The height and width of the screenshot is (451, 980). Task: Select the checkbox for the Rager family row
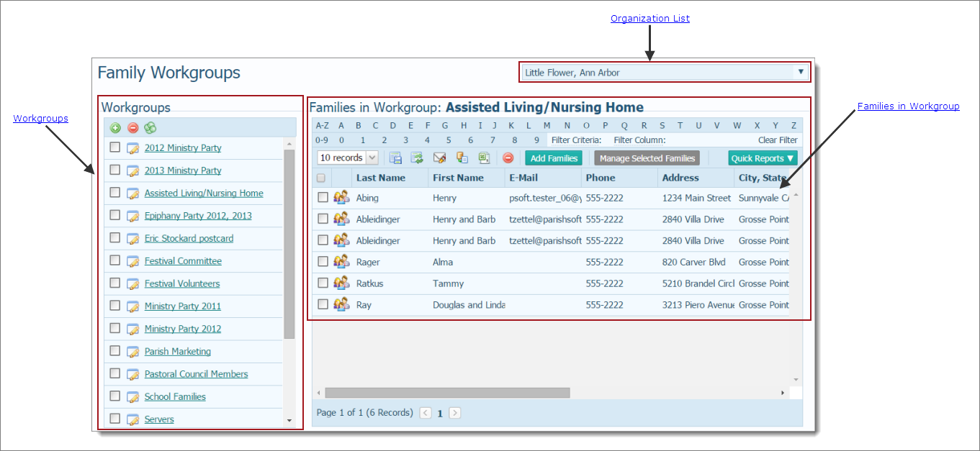click(323, 262)
